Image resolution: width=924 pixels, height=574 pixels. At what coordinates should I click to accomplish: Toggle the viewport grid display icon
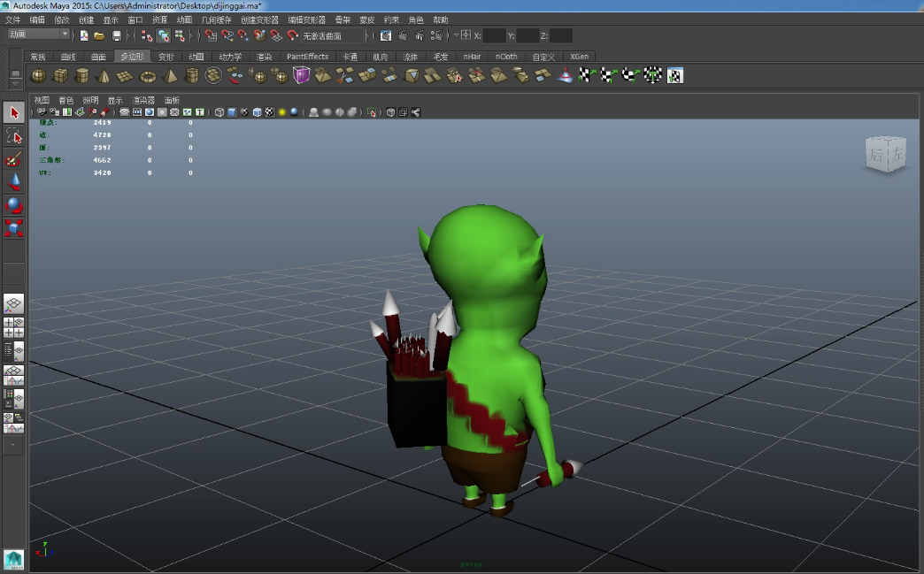[124, 112]
